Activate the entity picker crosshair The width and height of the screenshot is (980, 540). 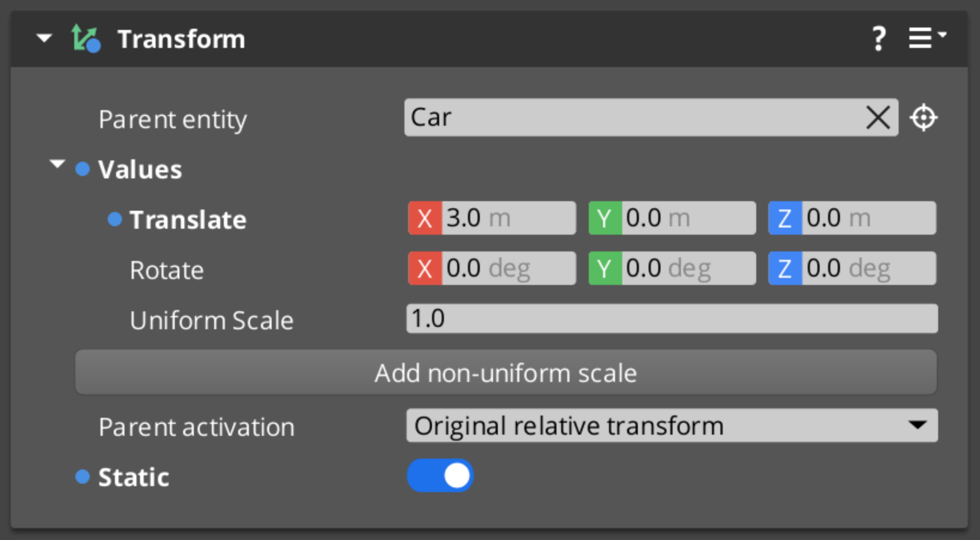(x=924, y=117)
